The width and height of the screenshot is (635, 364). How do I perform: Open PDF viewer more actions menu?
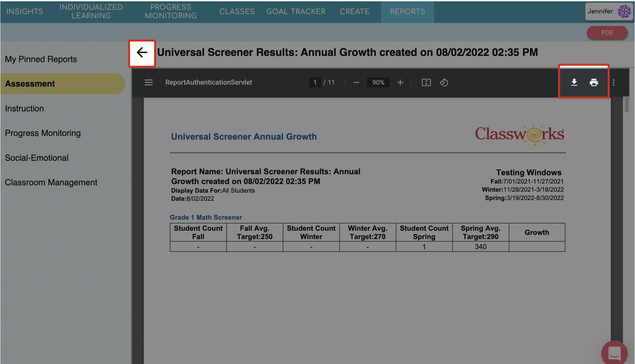613,83
